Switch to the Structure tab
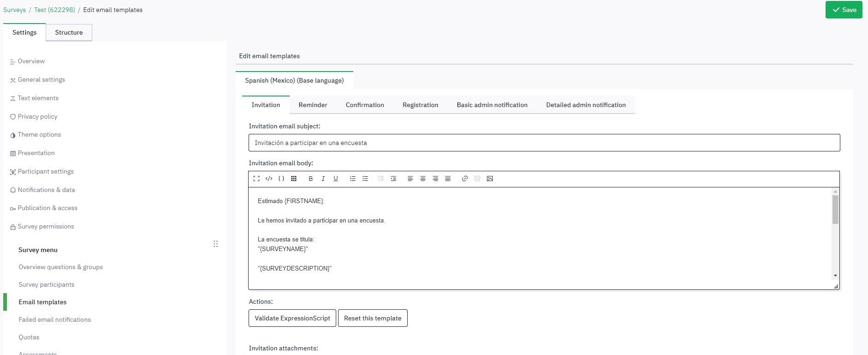Image resolution: width=868 pixels, height=355 pixels. coord(69,32)
